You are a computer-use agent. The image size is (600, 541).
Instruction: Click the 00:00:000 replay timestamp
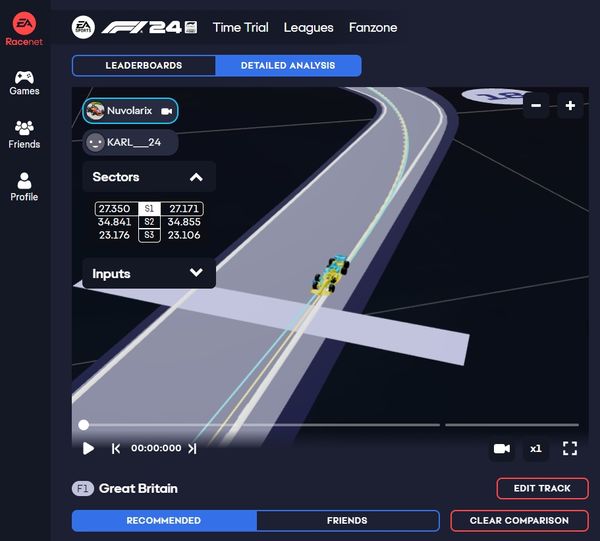point(156,448)
